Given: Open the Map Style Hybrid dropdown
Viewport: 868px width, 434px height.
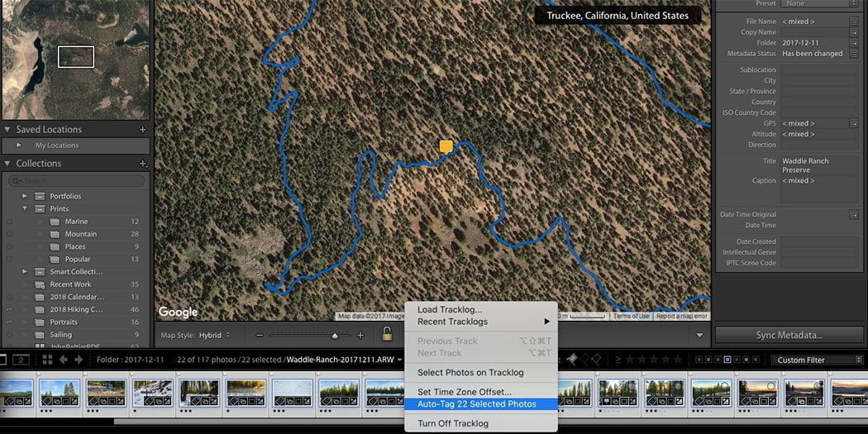Looking at the screenshot, I should point(215,336).
